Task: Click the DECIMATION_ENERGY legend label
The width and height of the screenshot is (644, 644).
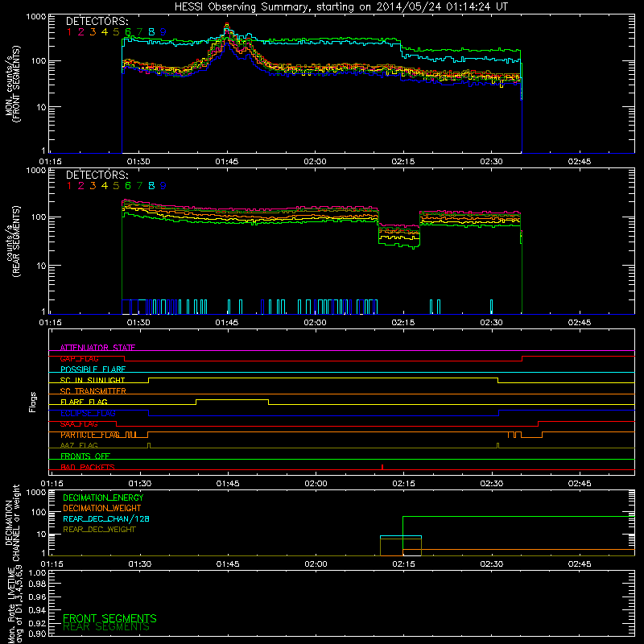Action: point(103,497)
